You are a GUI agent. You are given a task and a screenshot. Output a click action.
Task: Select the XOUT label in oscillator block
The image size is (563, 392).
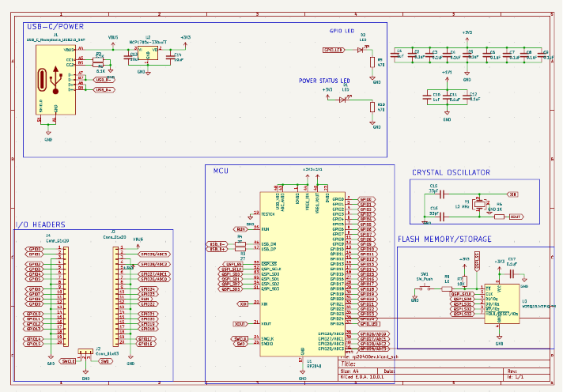click(516, 217)
